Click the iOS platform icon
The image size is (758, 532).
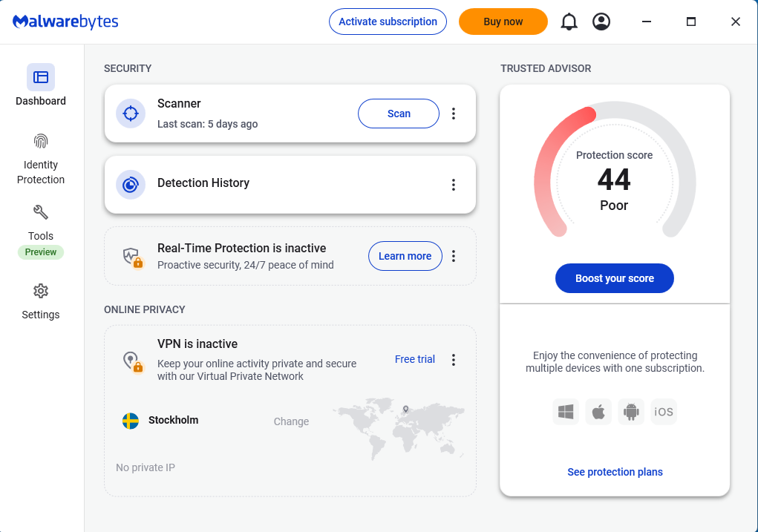[x=664, y=412]
